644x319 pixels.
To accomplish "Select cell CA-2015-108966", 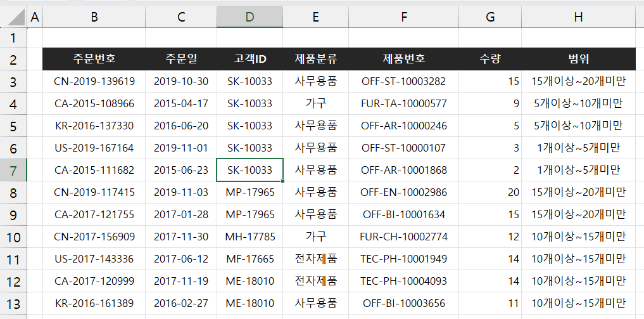I will [94, 103].
